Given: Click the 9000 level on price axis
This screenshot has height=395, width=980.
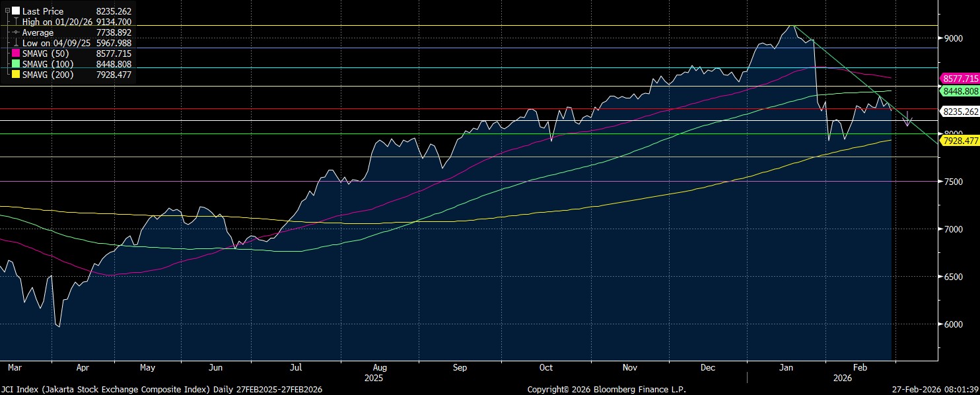Looking at the screenshot, I should [x=953, y=38].
